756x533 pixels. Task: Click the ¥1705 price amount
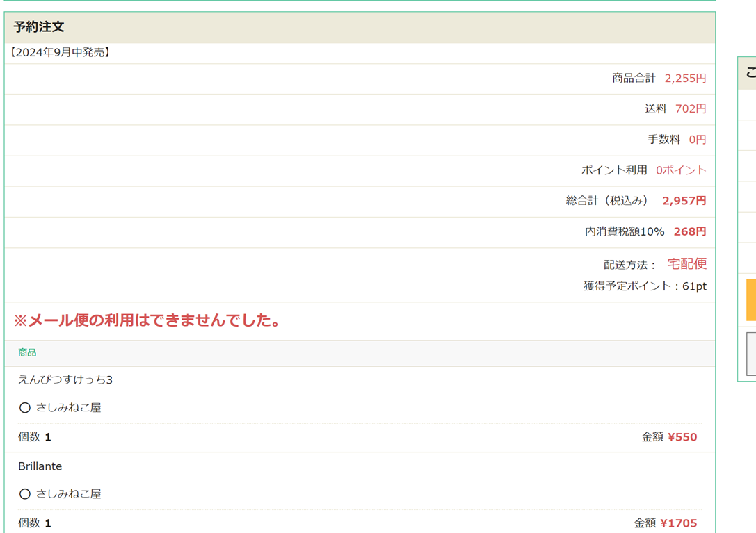678,523
